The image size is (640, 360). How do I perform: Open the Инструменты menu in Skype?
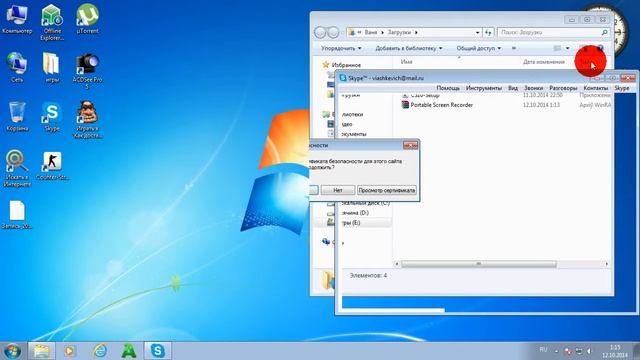tap(484, 88)
